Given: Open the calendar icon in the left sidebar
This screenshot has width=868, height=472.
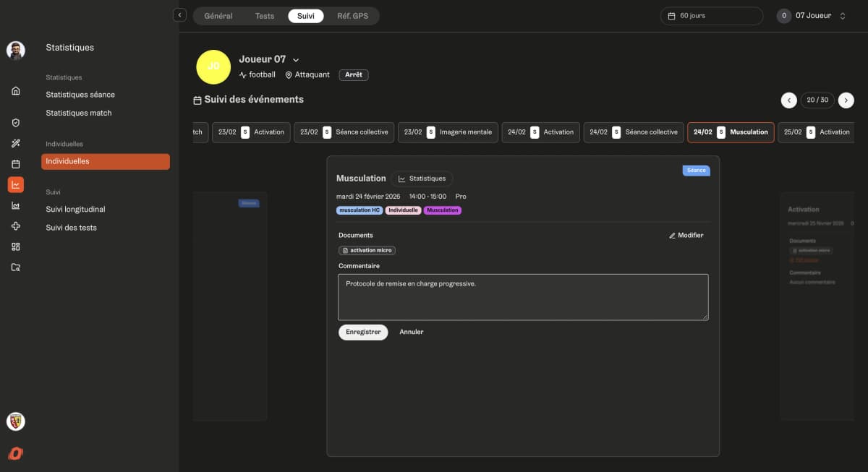Looking at the screenshot, I should [16, 163].
